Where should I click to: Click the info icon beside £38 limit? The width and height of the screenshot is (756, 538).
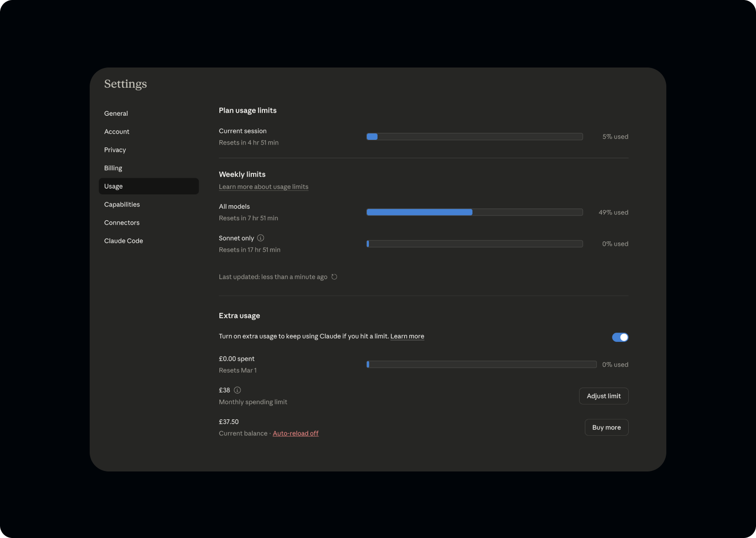pyautogui.click(x=237, y=390)
